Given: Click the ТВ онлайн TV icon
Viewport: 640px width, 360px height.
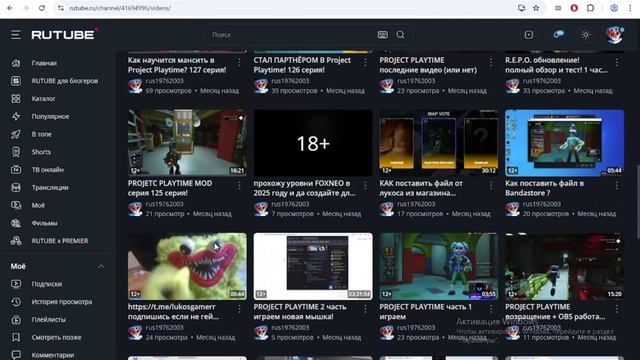Looking at the screenshot, I should click(x=16, y=169).
